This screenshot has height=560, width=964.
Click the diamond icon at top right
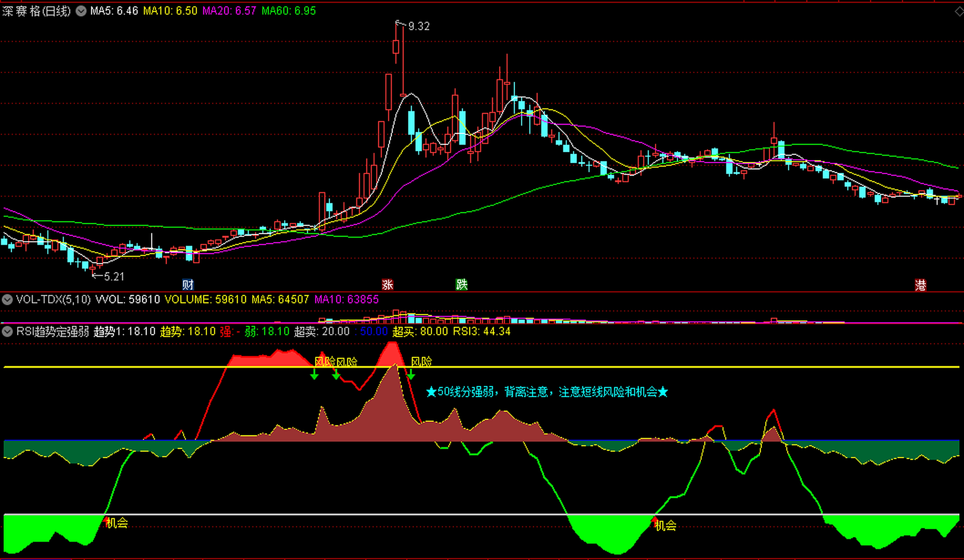(959, 12)
